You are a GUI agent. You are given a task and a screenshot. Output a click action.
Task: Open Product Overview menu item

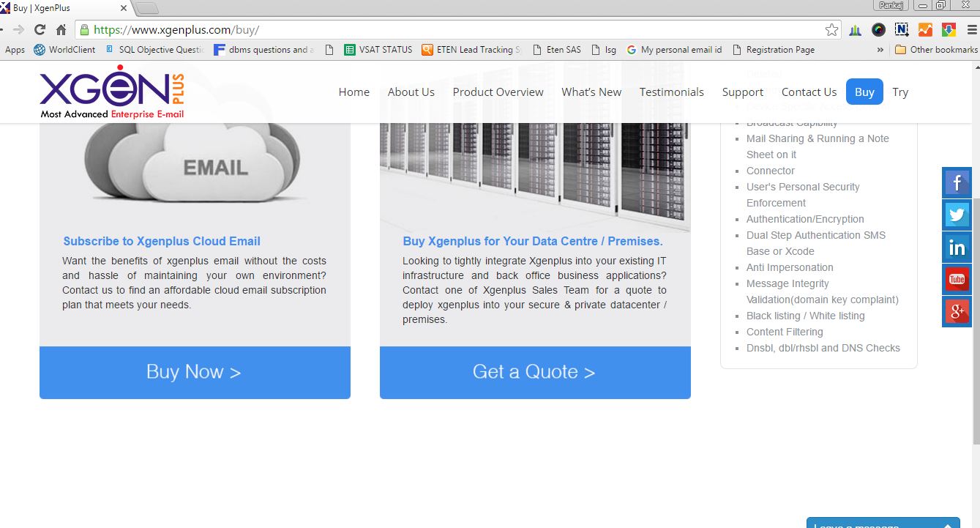click(x=498, y=92)
